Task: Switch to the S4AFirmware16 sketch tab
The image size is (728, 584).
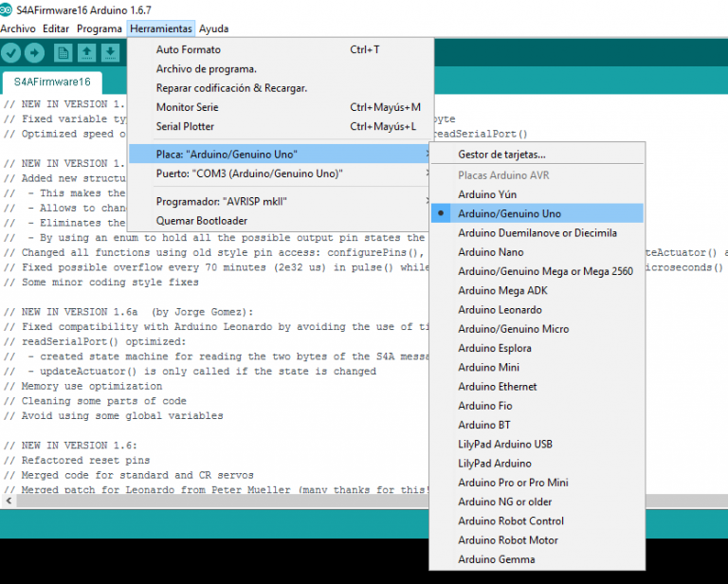Action: point(52,82)
